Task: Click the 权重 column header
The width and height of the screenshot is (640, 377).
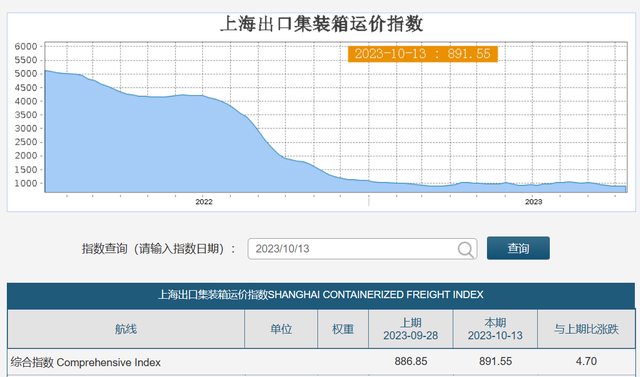Action: pos(343,329)
